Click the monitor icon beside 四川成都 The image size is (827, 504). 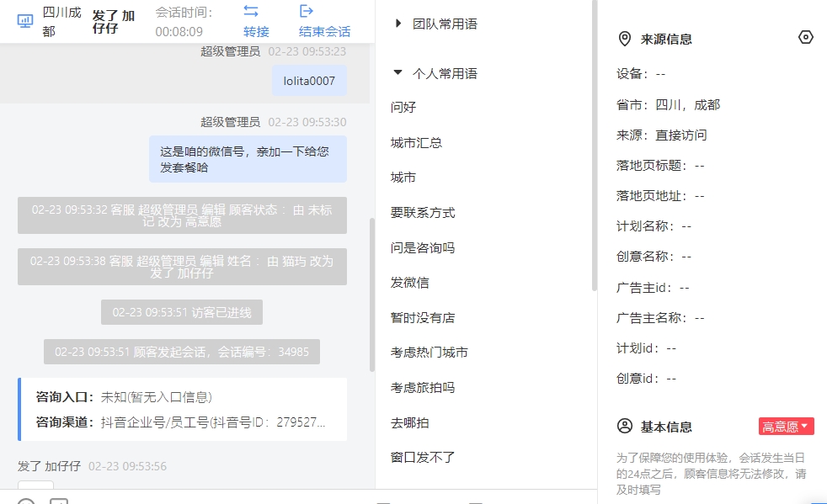tap(24, 20)
